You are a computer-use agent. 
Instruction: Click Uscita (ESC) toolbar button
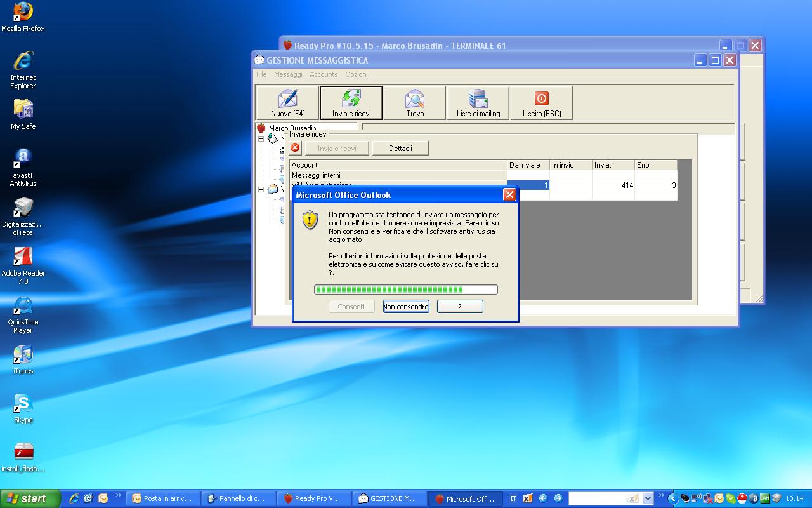[542, 103]
